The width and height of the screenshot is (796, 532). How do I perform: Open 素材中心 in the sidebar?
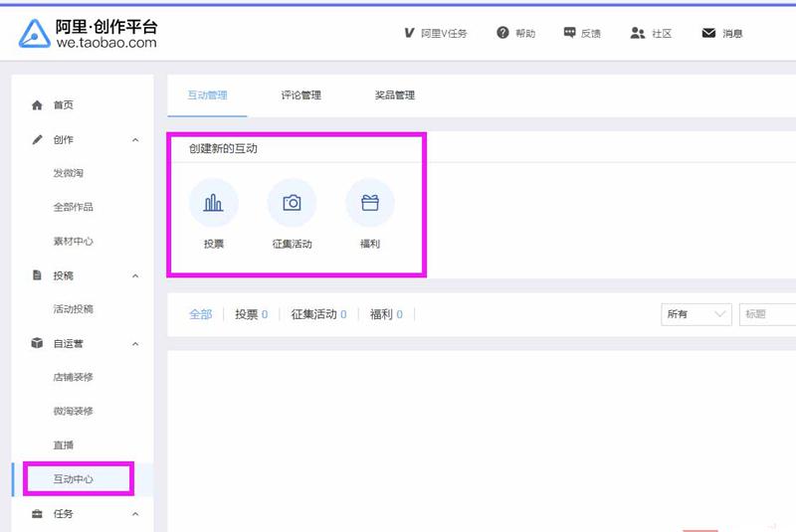[73, 242]
